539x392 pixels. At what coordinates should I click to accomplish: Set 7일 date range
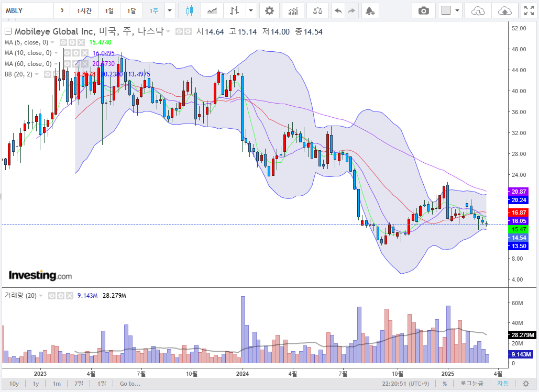point(79,384)
